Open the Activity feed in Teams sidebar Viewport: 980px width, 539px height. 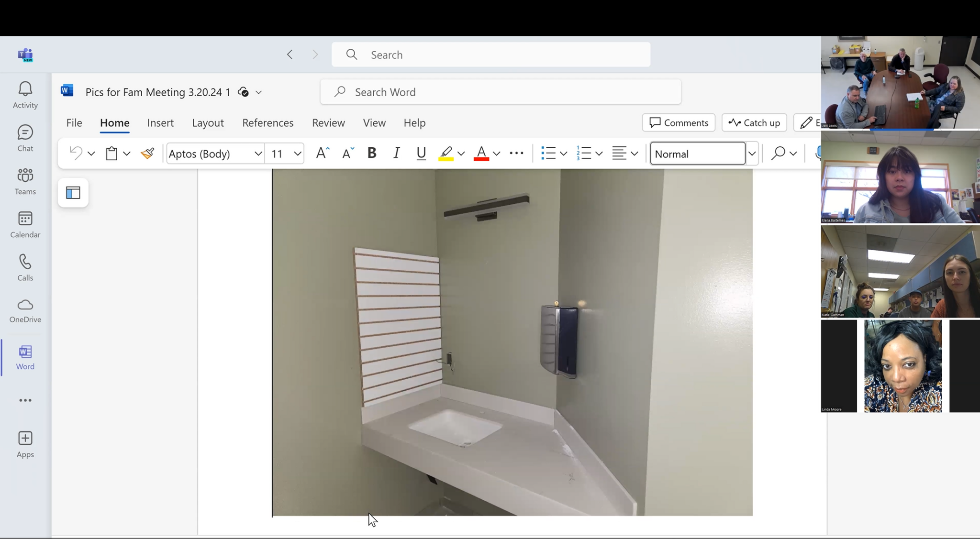click(x=25, y=95)
